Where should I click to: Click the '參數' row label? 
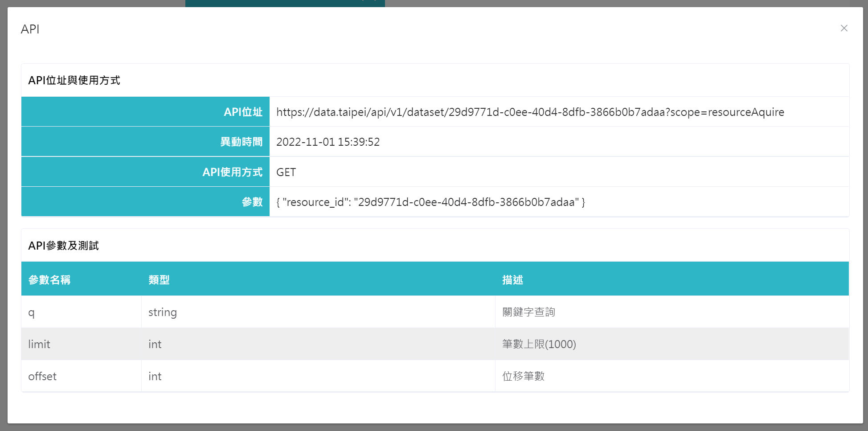click(252, 202)
